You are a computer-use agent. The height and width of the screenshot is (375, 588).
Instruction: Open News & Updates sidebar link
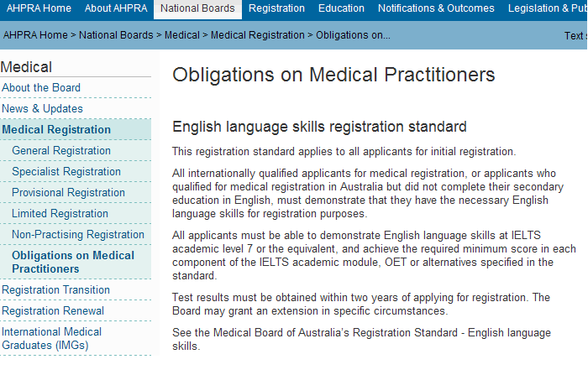tap(42, 109)
